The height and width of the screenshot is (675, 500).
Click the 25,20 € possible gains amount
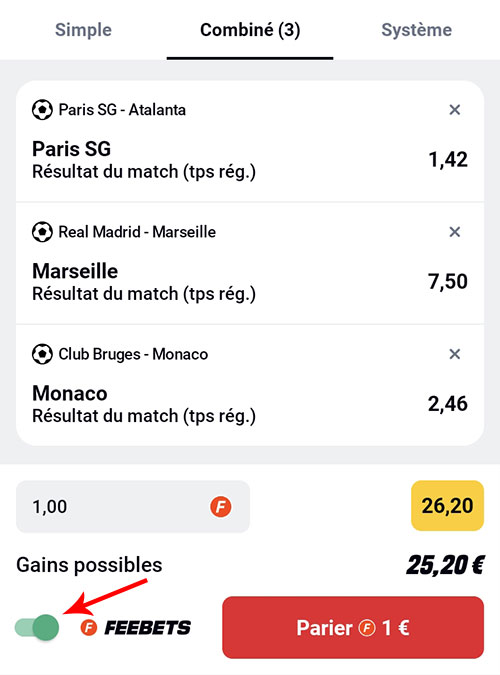(x=445, y=565)
